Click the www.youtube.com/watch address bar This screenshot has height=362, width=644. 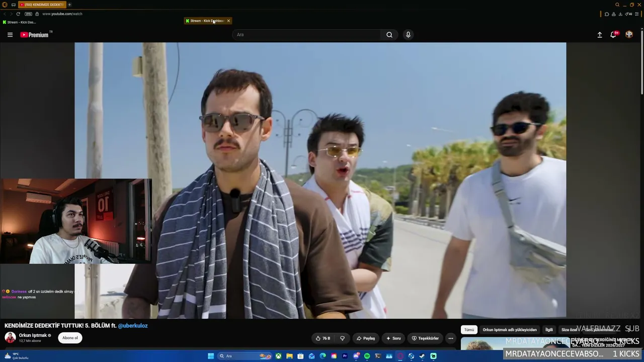[x=62, y=14]
